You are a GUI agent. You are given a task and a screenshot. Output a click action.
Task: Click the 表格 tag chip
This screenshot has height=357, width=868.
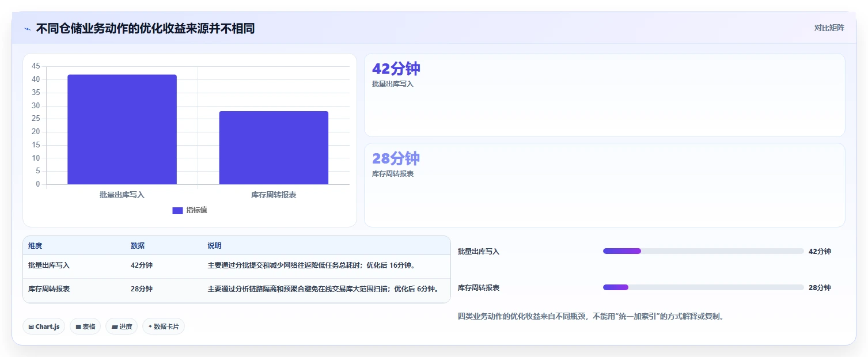[x=85, y=326]
